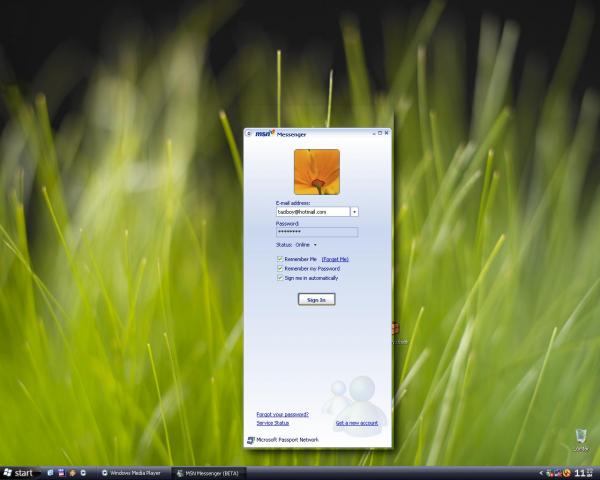Click the orange system tray icon

[x=567, y=472]
